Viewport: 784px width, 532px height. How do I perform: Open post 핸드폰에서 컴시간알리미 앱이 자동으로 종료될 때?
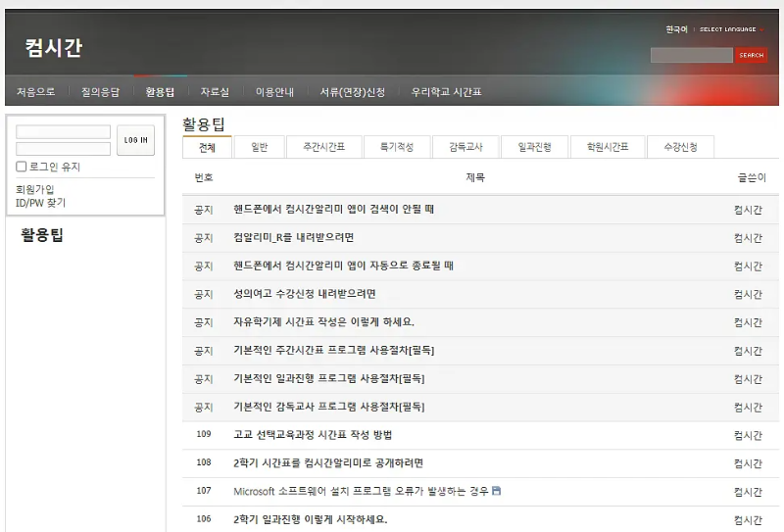343,266
